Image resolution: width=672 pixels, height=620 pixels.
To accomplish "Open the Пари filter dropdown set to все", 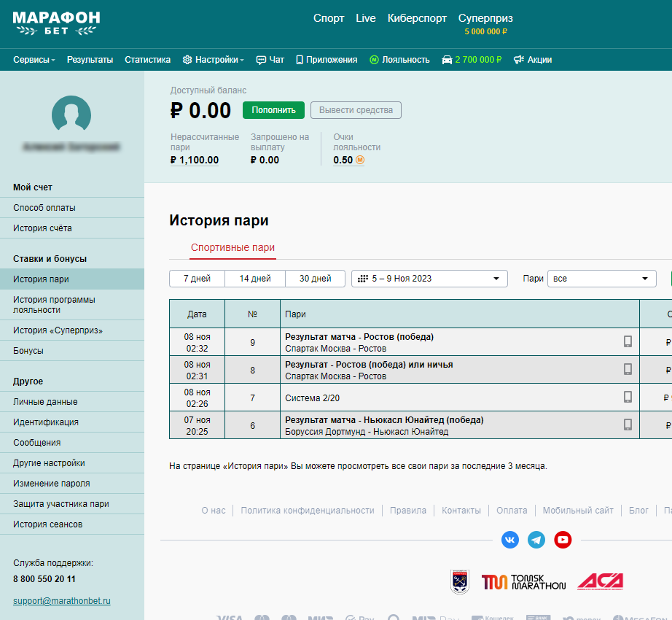I will coord(602,279).
